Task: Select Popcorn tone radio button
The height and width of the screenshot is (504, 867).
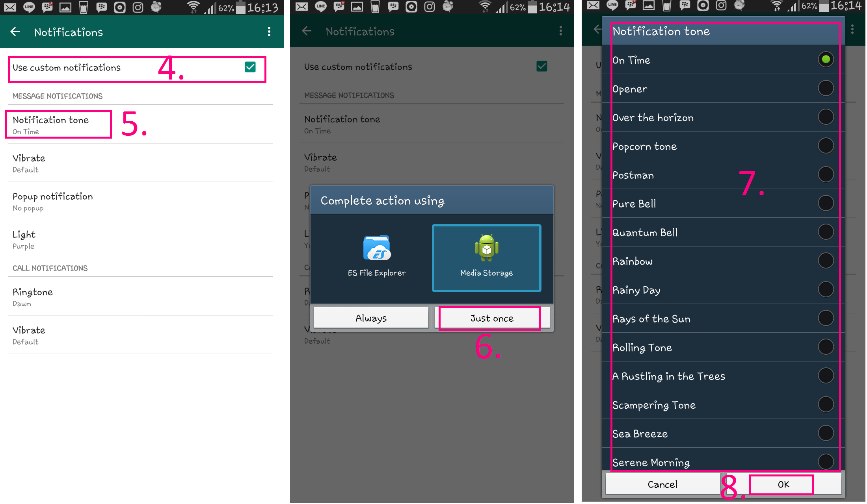Action: tap(826, 146)
